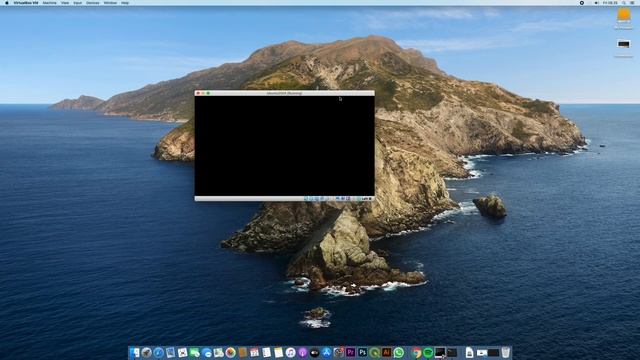Click the menu bar clock

point(610,3)
